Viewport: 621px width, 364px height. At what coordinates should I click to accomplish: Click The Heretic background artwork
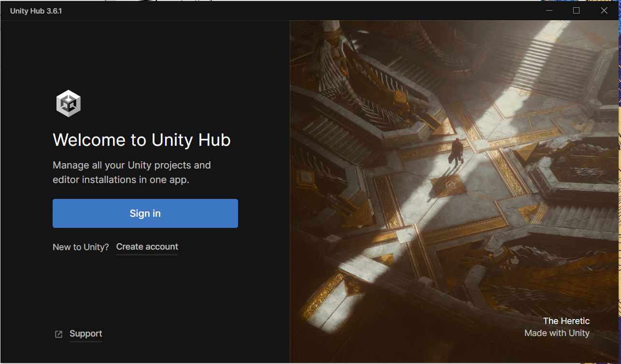(x=455, y=192)
